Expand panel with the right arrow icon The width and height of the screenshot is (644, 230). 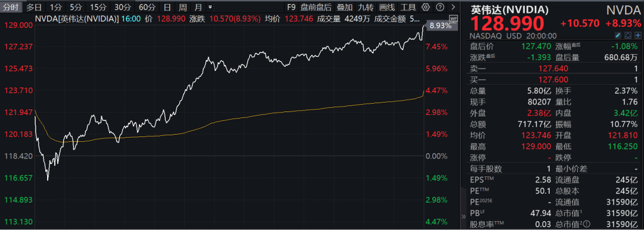[x=453, y=7]
